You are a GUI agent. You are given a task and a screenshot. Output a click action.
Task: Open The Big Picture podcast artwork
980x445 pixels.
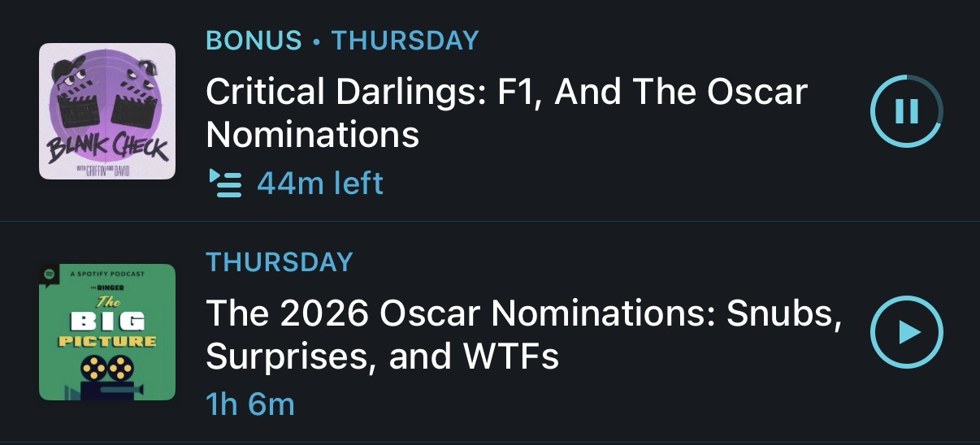[107, 332]
